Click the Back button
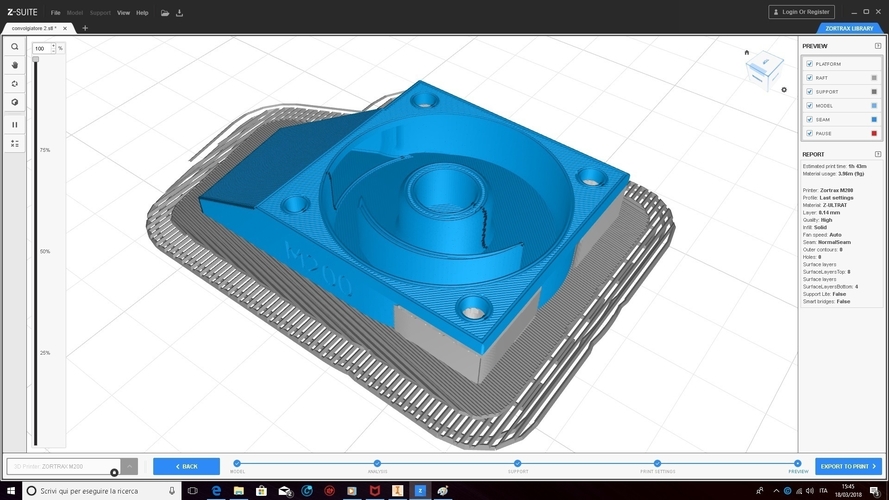This screenshot has height=500, width=889. tap(187, 467)
